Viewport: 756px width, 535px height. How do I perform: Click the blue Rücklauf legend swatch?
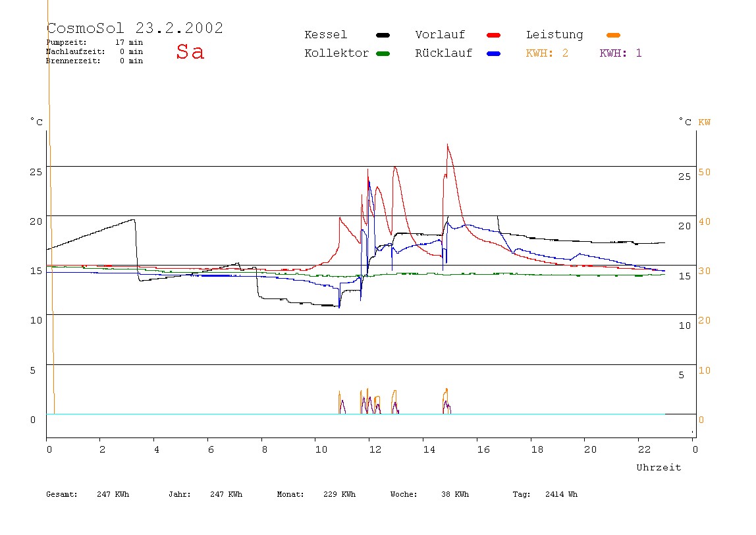494,53
